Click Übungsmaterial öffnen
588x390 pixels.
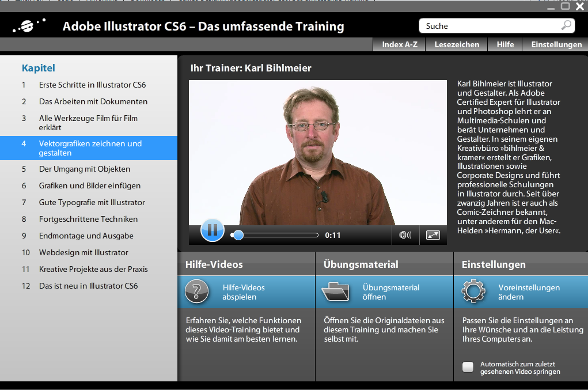(x=384, y=292)
